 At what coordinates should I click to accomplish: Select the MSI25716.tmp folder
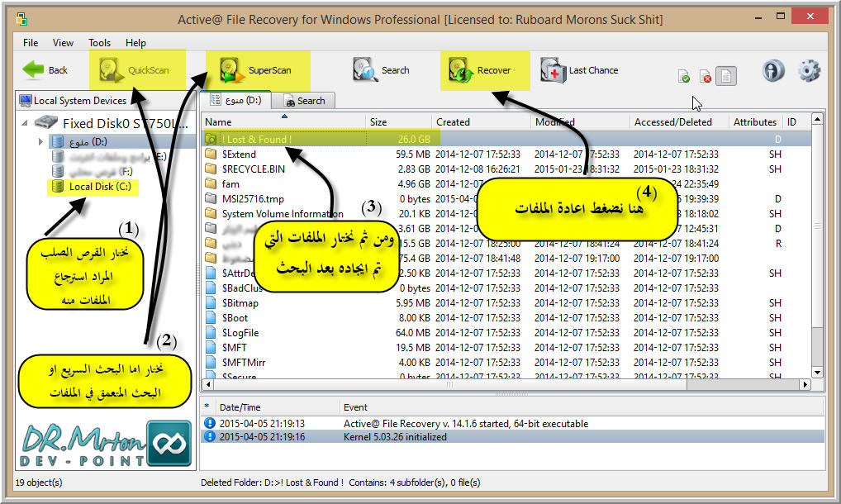tap(506, 199)
